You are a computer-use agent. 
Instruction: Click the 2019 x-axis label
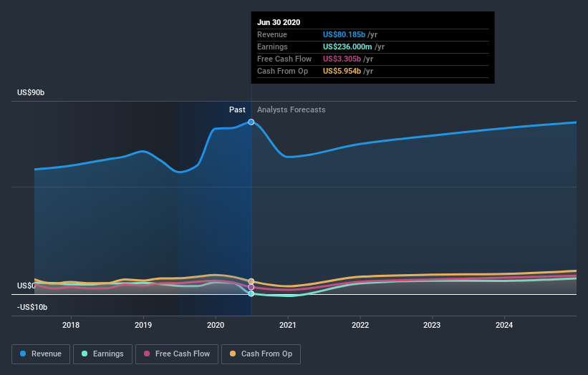pos(143,325)
